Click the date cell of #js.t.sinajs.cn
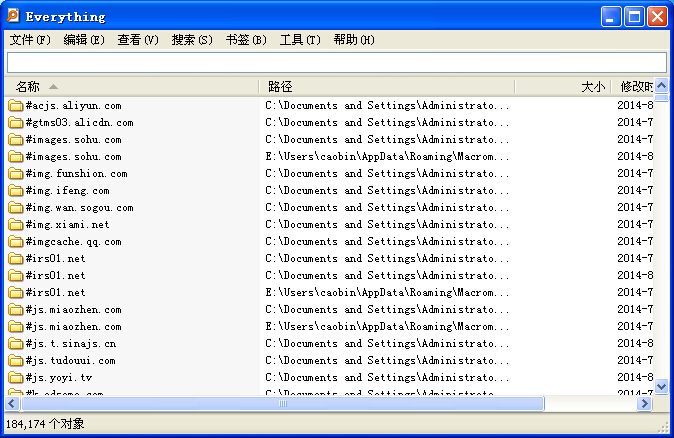This screenshot has height=438, width=674. pyautogui.click(x=635, y=343)
